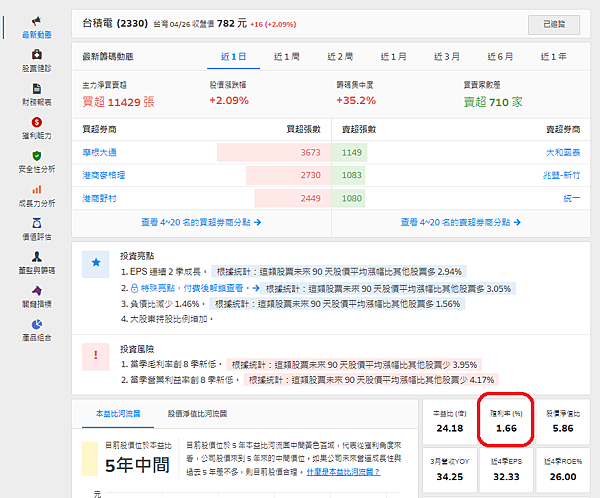
Task: Switch to the 近1年 tab
Action: coord(553,57)
